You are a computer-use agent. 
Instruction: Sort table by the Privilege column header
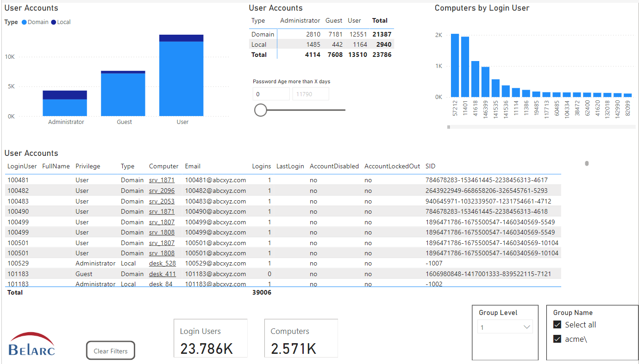coord(88,166)
